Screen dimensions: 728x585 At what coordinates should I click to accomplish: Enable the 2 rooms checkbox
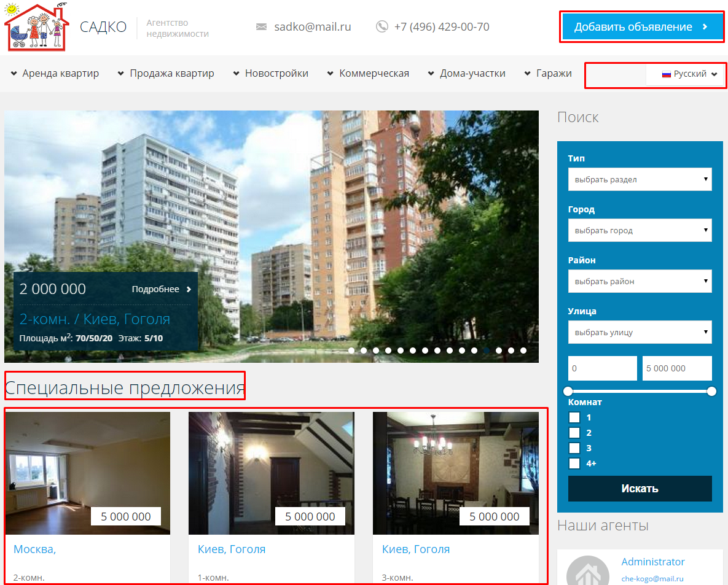tap(574, 433)
